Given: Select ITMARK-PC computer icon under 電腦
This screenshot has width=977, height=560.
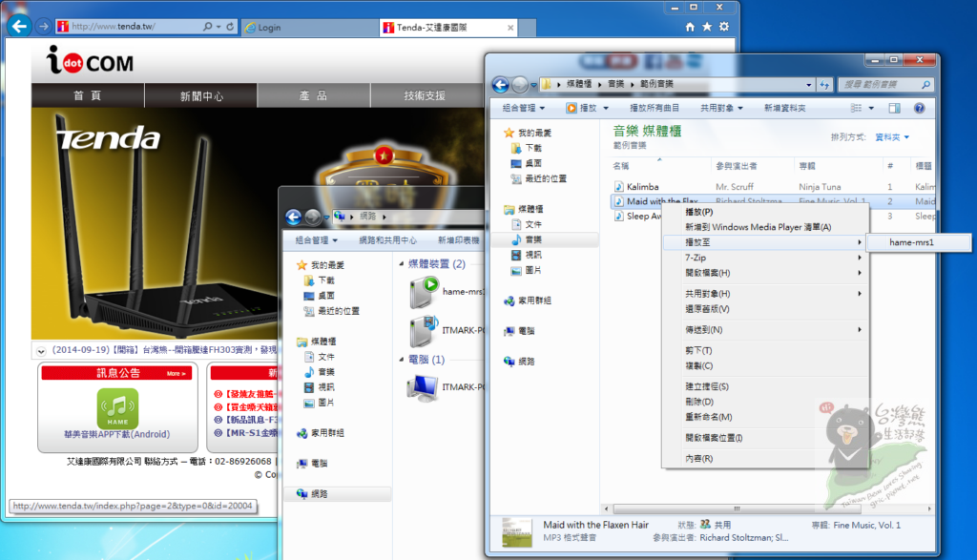Looking at the screenshot, I should point(423,386).
